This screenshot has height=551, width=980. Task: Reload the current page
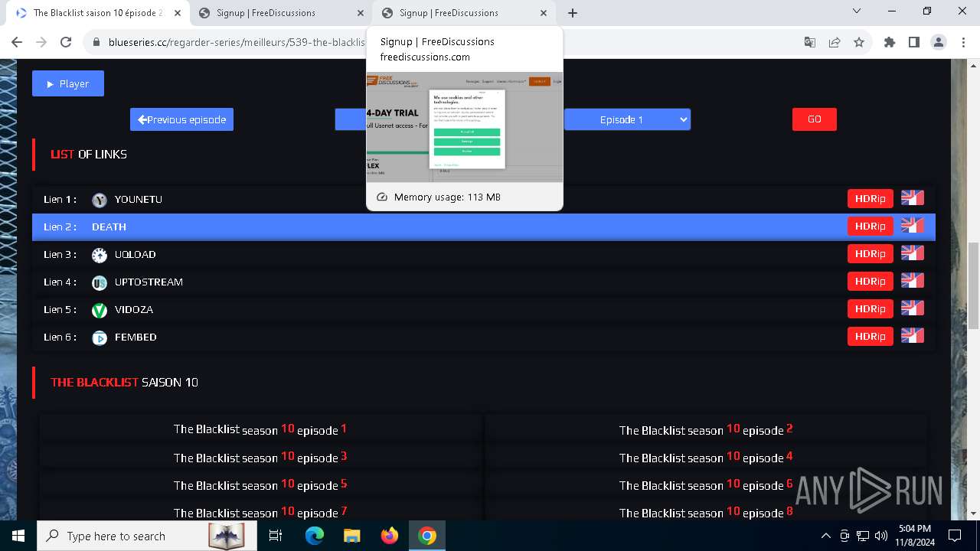point(66,42)
